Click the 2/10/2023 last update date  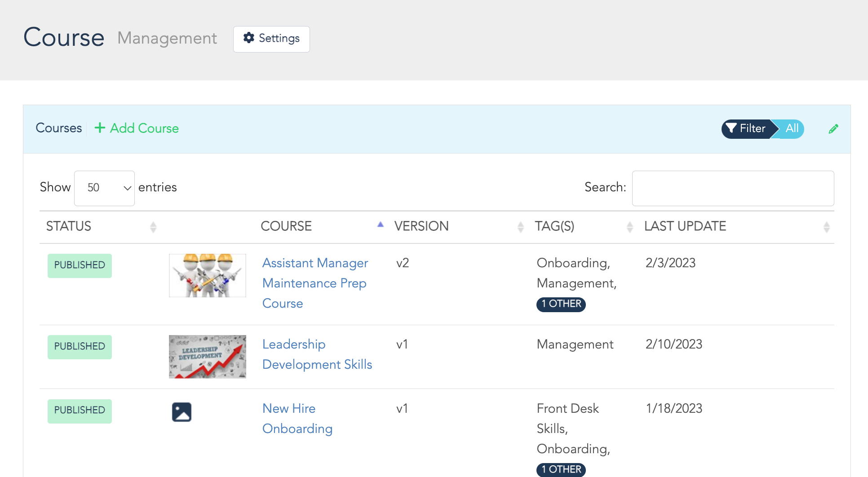pyautogui.click(x=673, y=344)
